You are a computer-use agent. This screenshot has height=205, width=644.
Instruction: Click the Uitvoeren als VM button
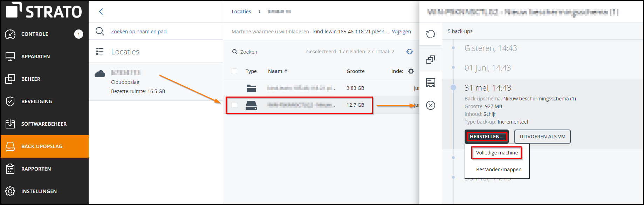542,137
